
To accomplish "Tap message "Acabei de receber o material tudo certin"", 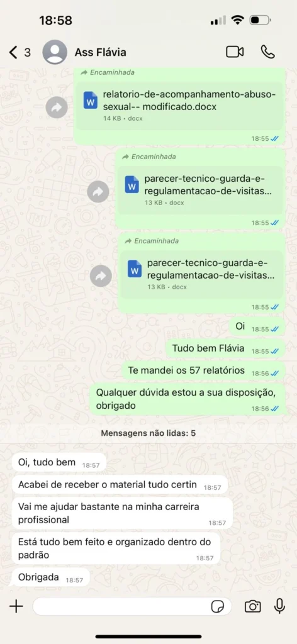I will click(120, 485).
